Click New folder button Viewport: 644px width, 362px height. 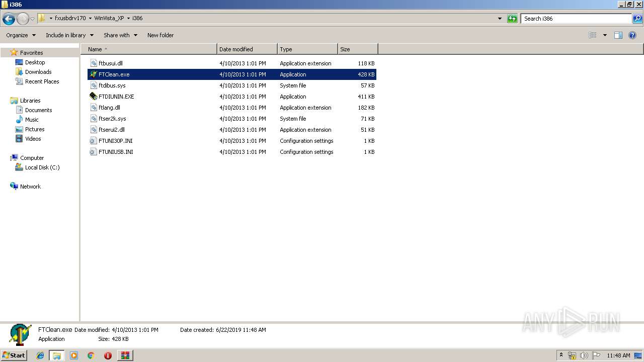160,35
